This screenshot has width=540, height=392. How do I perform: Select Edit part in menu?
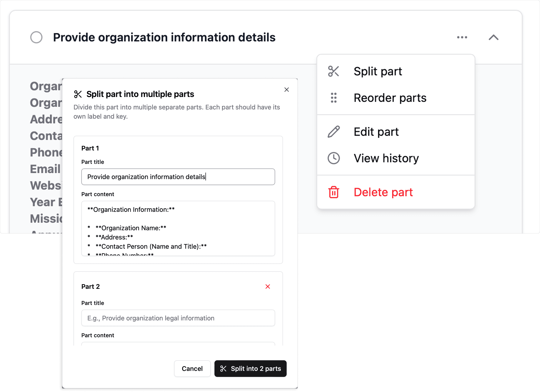coord(376,132)
